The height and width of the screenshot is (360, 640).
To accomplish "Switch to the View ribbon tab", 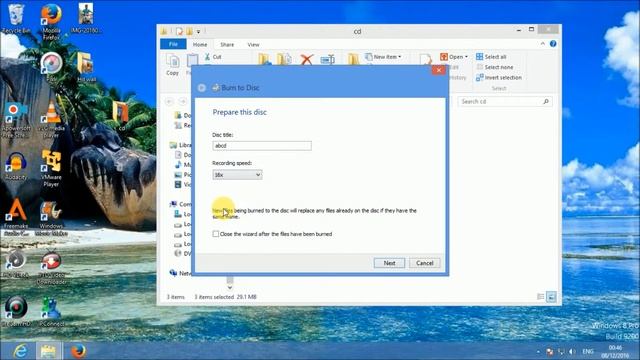I will click(x=253, y=44).
